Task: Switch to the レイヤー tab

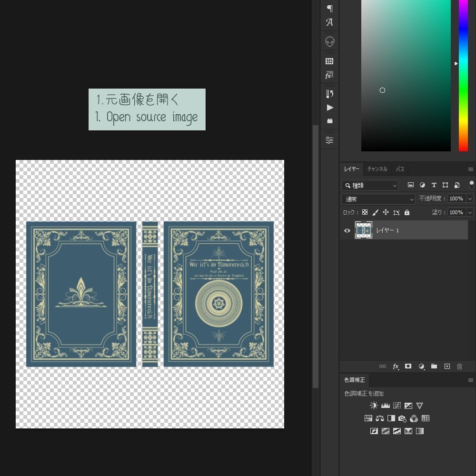Action: [352, 169]
